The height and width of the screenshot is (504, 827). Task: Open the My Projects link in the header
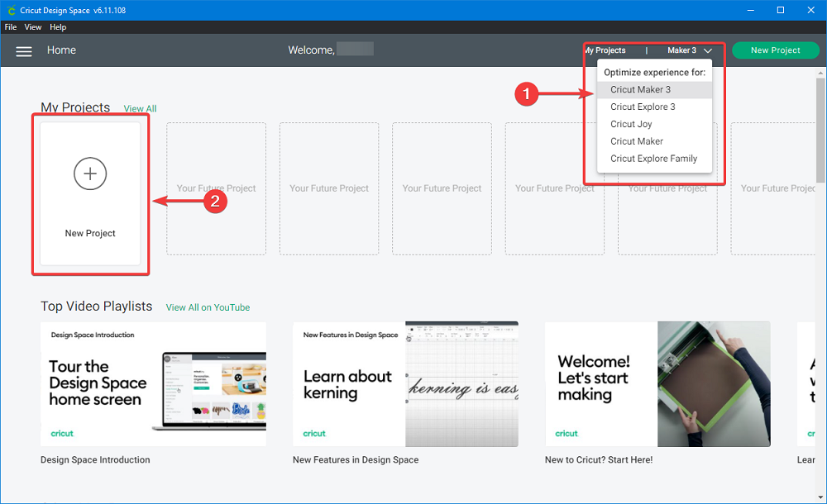(x=605, y=50)
